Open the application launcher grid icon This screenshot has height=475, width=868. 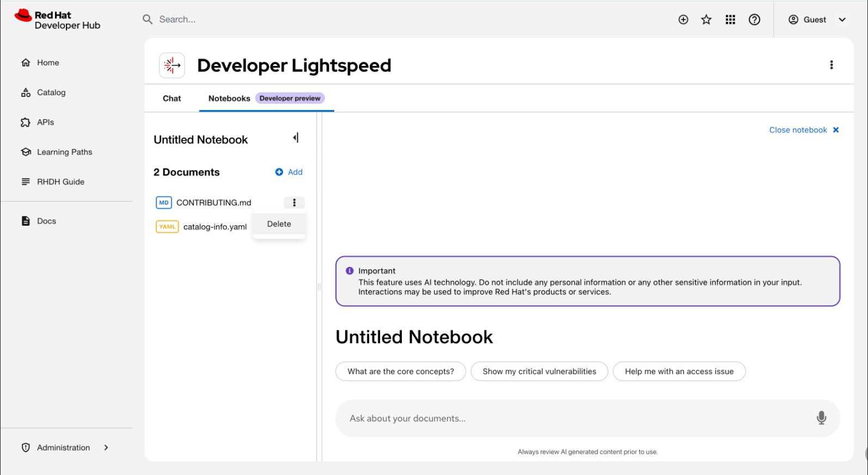click(x=730, y=20)
